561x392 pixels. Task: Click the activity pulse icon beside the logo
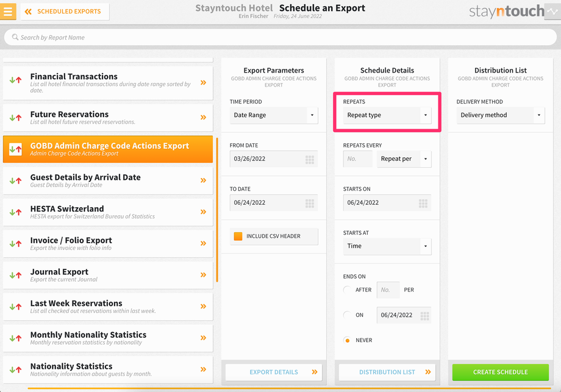pos(553,12)
